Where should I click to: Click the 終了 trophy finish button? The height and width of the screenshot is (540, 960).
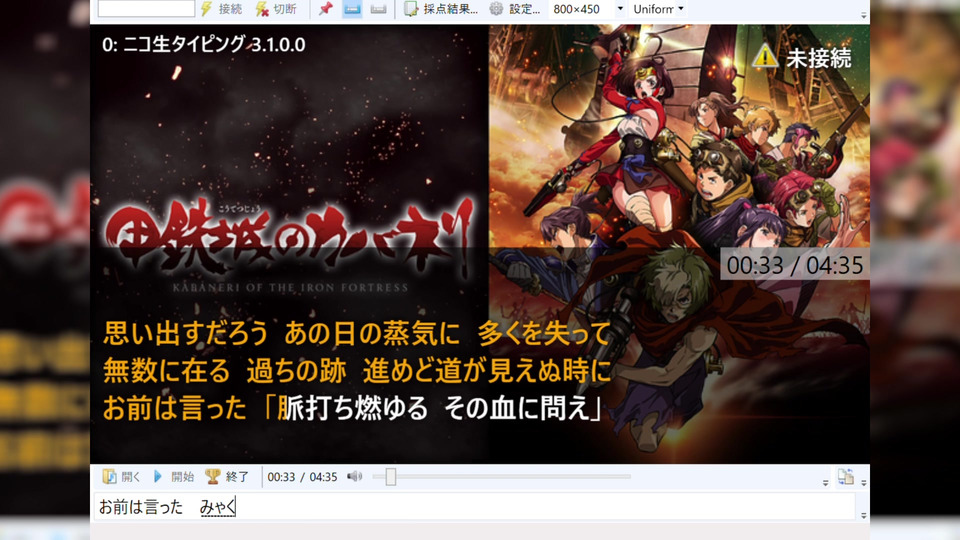[227, 476]
